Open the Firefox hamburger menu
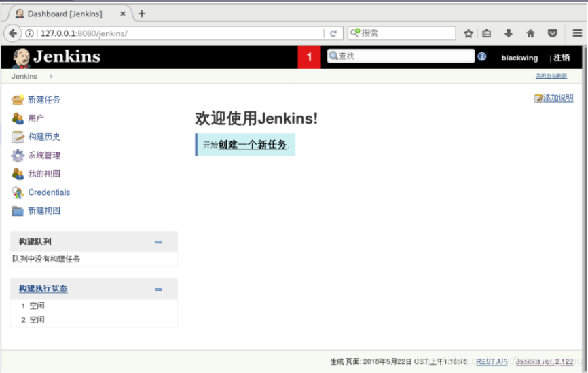 click(x=574, y=33)
